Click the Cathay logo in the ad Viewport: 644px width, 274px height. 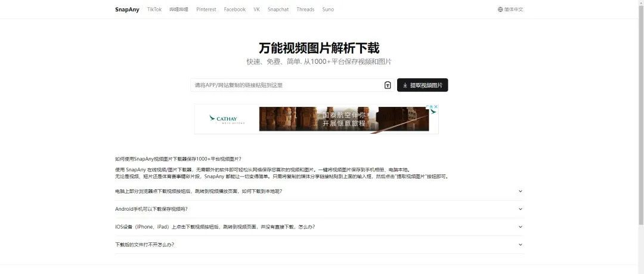pyautogui.click(x=227, y=119)
